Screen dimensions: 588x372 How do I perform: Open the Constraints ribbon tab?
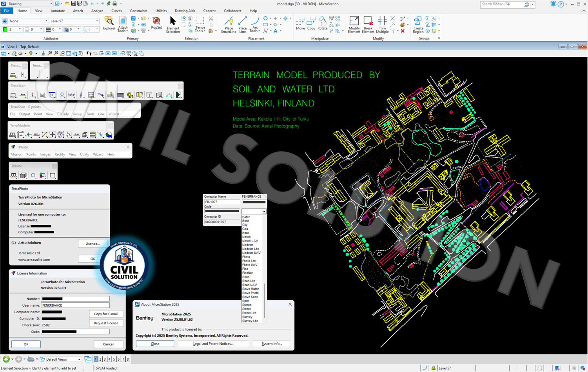coord(138,11)
